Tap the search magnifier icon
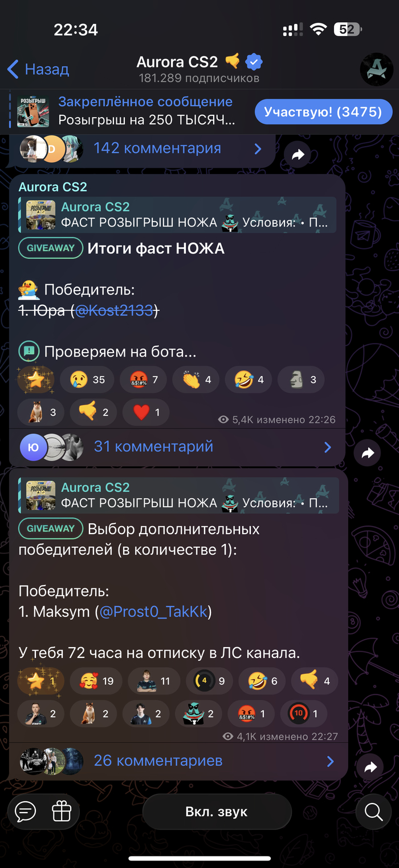Viewport: 399px width, 868px height. tap(374, 811)
